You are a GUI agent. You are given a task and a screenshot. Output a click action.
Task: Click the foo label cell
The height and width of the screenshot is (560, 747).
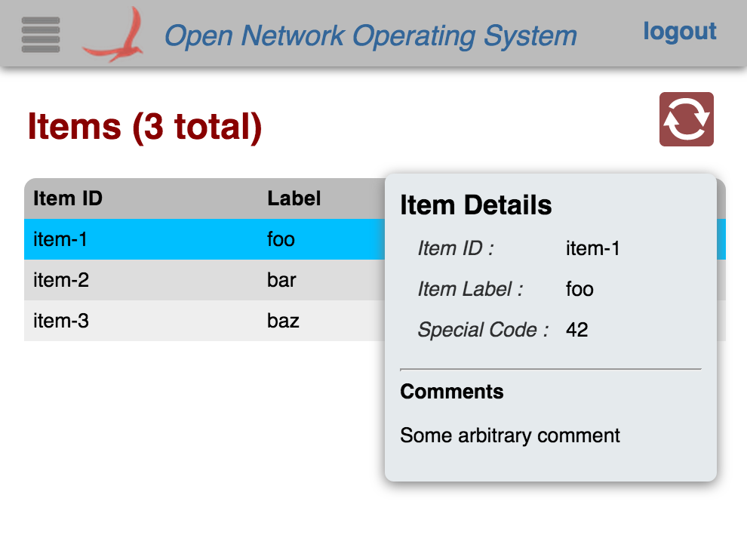tap(281, 239)
